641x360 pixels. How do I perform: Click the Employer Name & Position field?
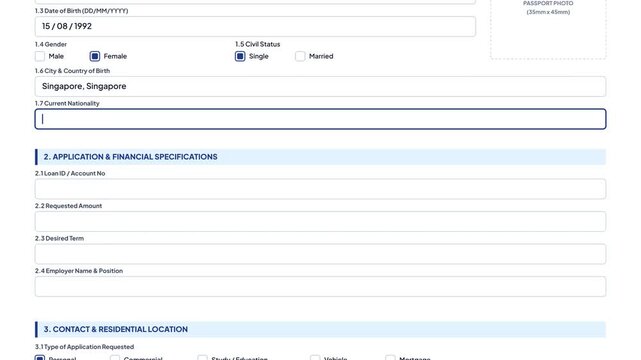pyautogui.click(x=320, y=286)
